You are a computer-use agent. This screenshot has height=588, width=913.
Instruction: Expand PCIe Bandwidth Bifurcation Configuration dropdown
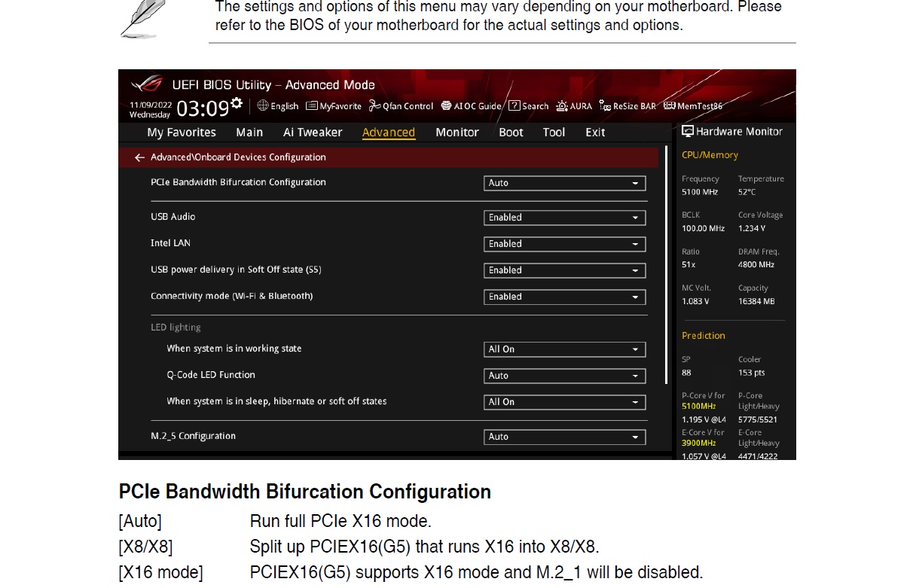(564, 183)
